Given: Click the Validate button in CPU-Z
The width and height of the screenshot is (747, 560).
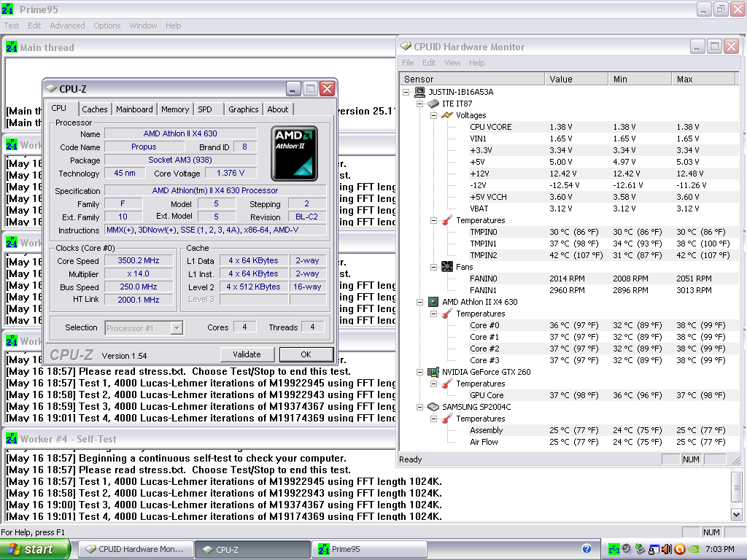Looking at the screenshot, I should point(247,354).
